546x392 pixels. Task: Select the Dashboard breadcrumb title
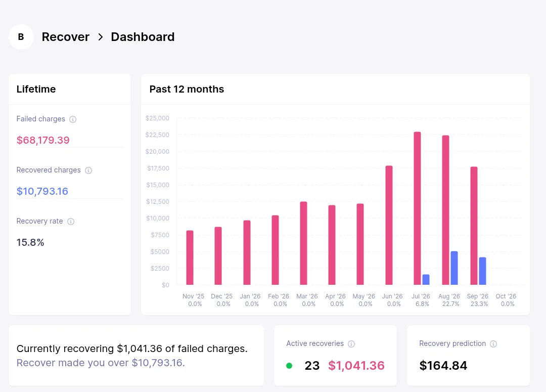click(x=143, y=37)
